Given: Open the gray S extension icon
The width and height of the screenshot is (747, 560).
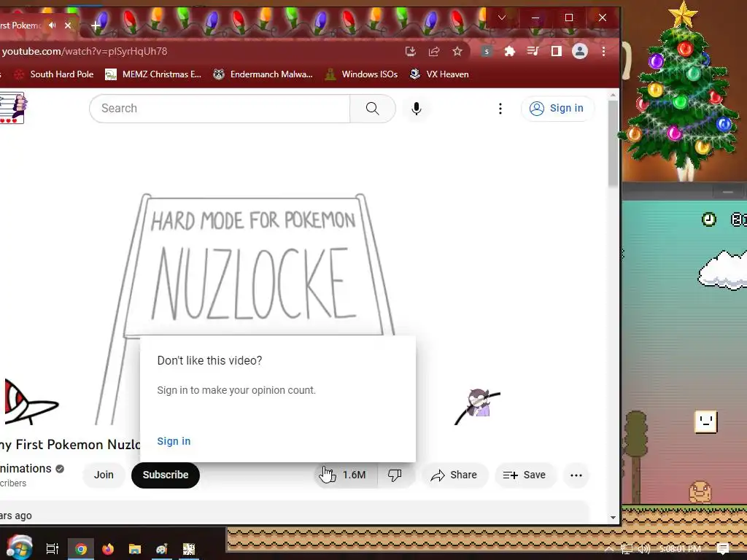Looking at the screenshot, I should (x=486, y=52).
